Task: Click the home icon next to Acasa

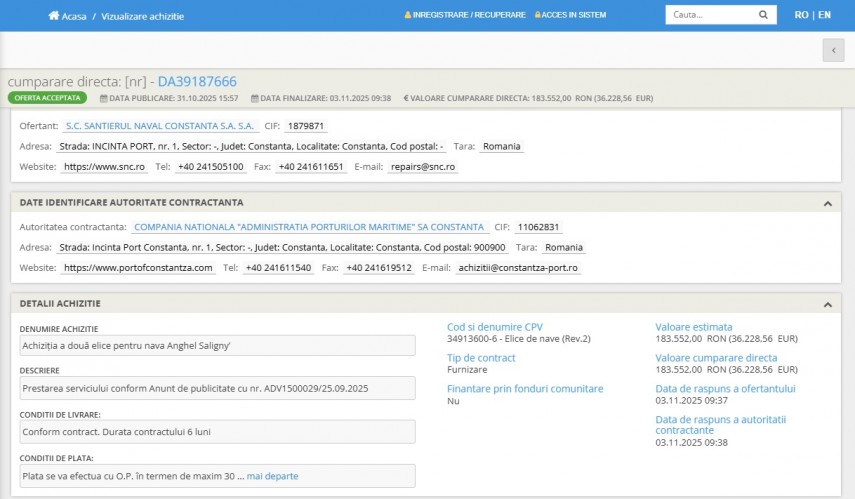Action: (54, 16)
